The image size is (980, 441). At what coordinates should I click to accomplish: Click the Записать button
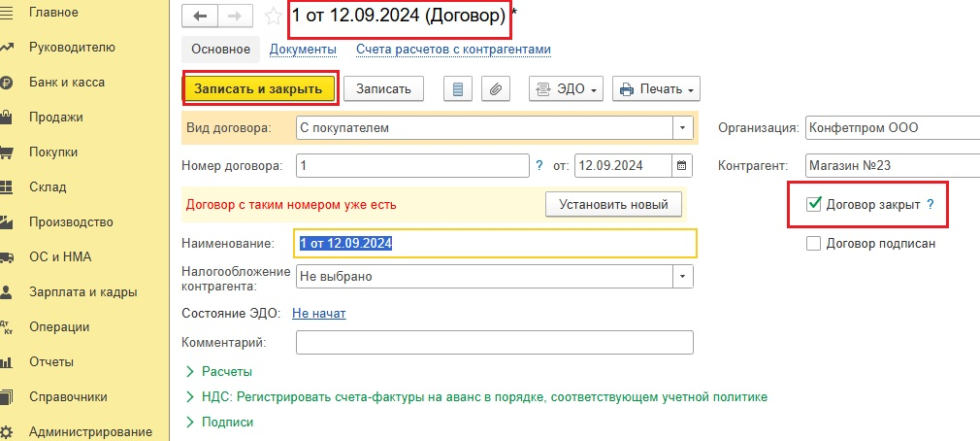(383, 88)
